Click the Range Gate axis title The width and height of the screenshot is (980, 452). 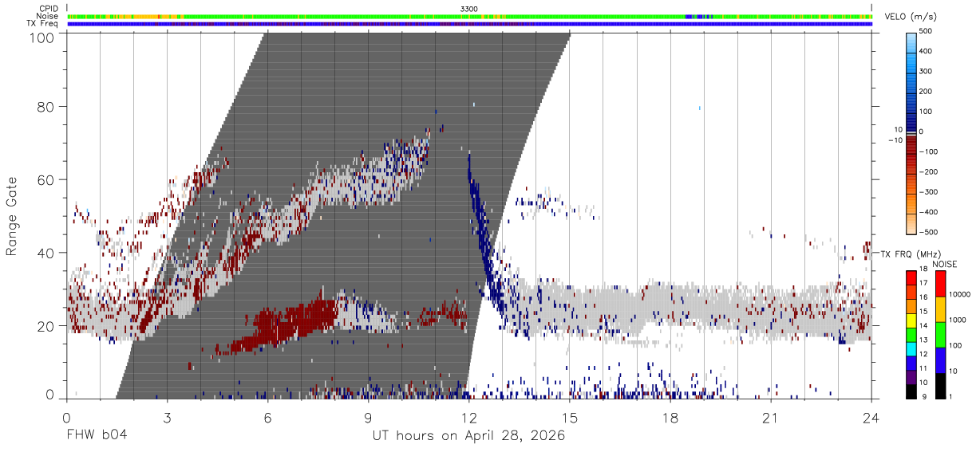tap(12, 216)
